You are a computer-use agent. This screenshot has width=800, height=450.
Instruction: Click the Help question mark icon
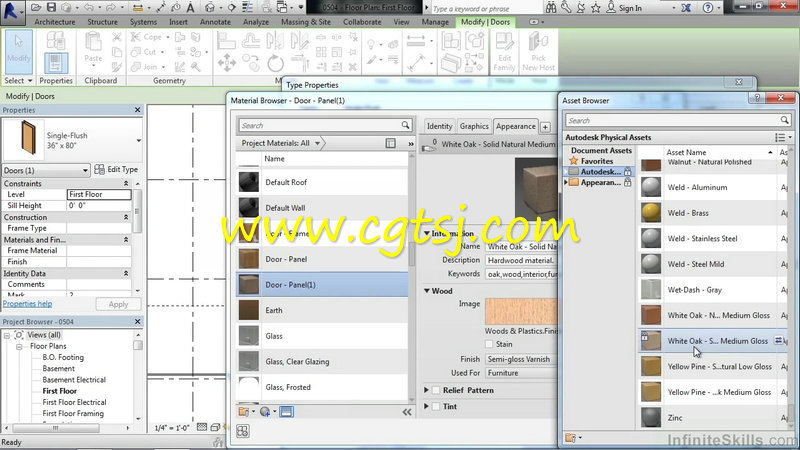708,8
